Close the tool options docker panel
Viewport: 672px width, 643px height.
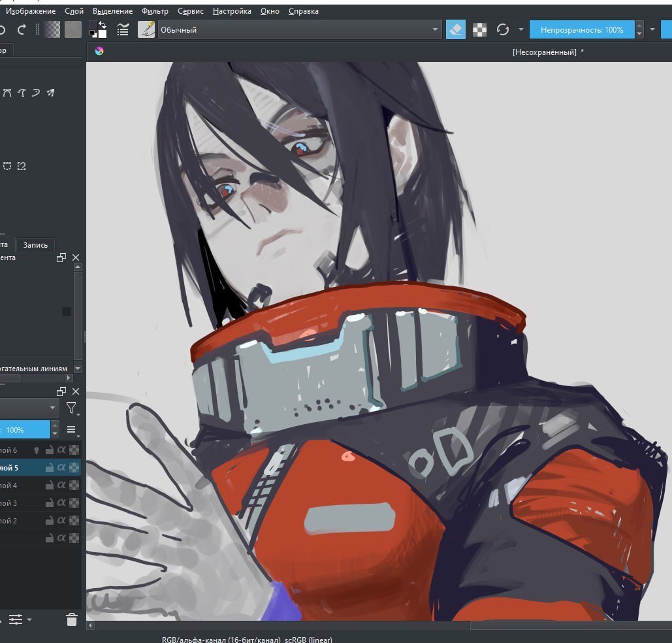pos(76,257)
